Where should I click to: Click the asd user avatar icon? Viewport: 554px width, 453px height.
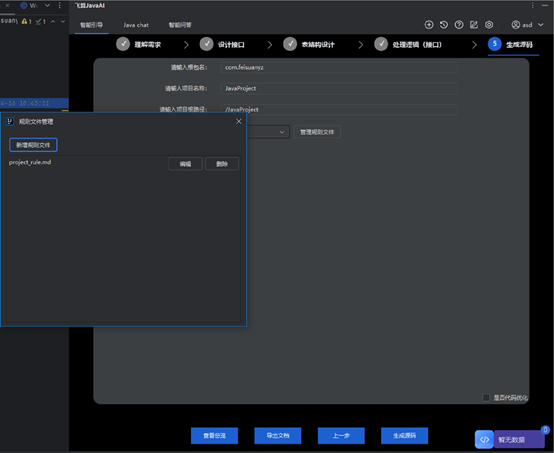point(516,25)
